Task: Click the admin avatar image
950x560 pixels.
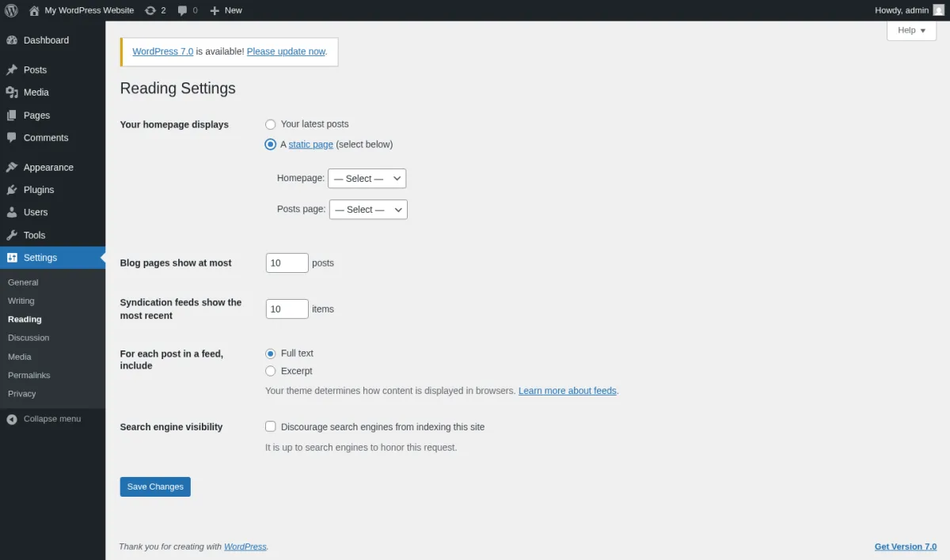Action: tap(939, 10)
